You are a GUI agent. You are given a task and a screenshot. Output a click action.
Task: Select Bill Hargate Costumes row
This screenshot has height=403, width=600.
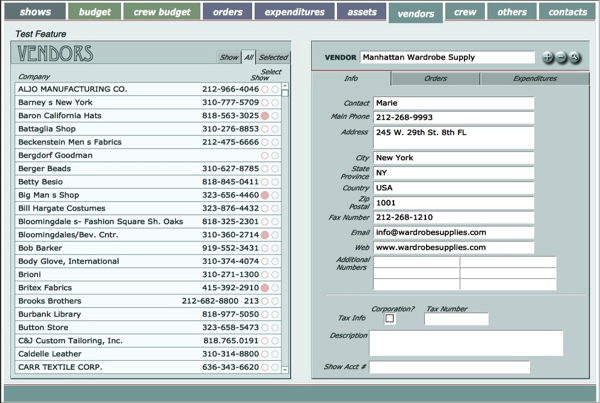[x=148, y=209]
